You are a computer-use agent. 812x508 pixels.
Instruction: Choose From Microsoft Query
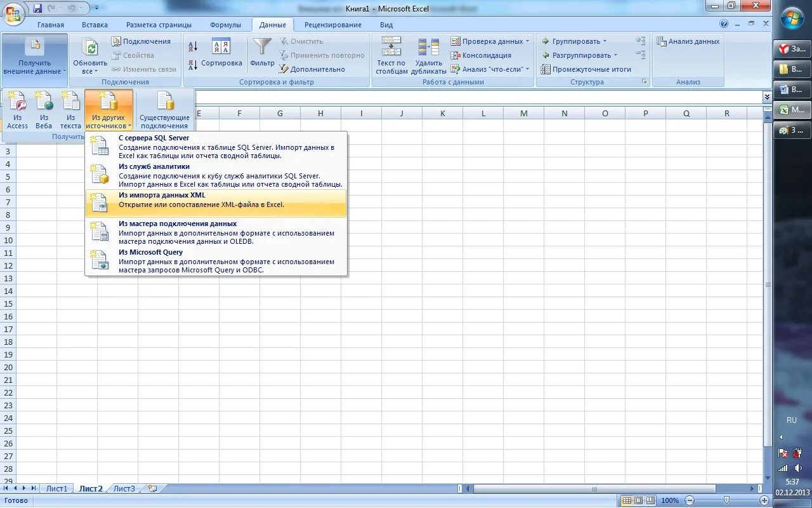(216, 261)
